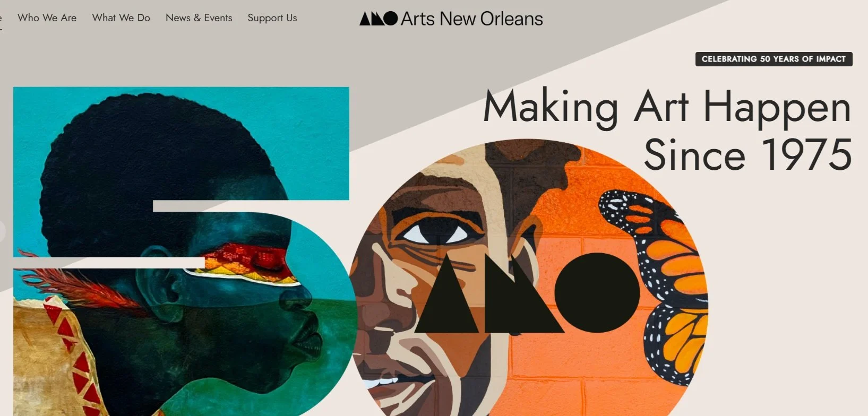This screenshot has height=416, width=868.
Task: Open the Who We Are menu
Action: pos(47,18)
